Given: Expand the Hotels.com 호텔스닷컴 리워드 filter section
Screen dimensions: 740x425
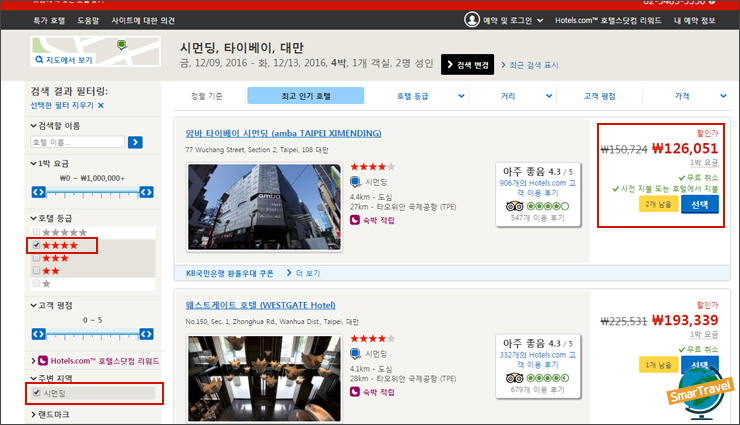Looking at the screenshot, I should (95, 361).
